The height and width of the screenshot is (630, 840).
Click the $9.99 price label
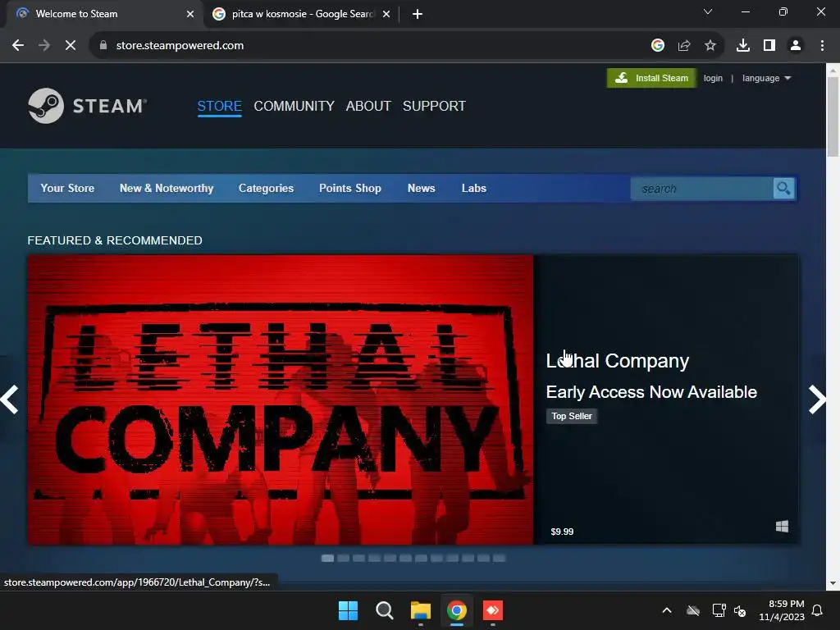click(562, 532)
